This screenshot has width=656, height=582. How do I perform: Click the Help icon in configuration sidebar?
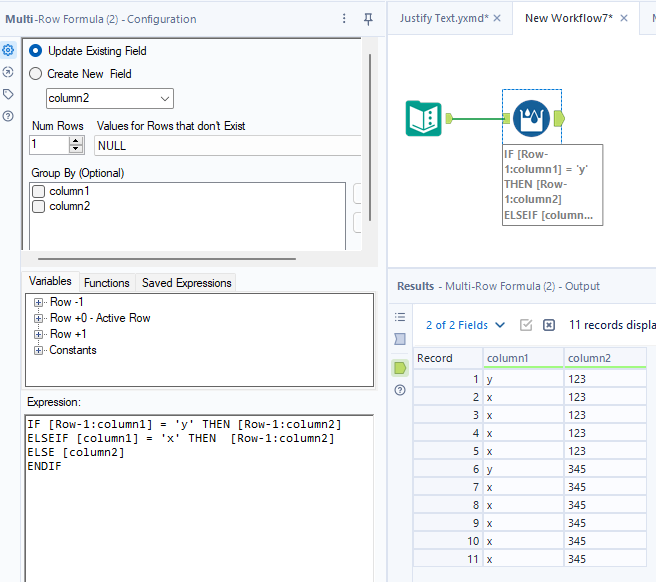[x=9, y=116]
